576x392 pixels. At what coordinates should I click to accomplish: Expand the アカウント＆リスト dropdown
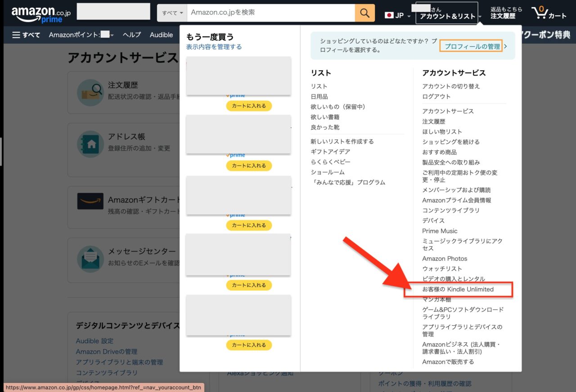pos(481,17)
